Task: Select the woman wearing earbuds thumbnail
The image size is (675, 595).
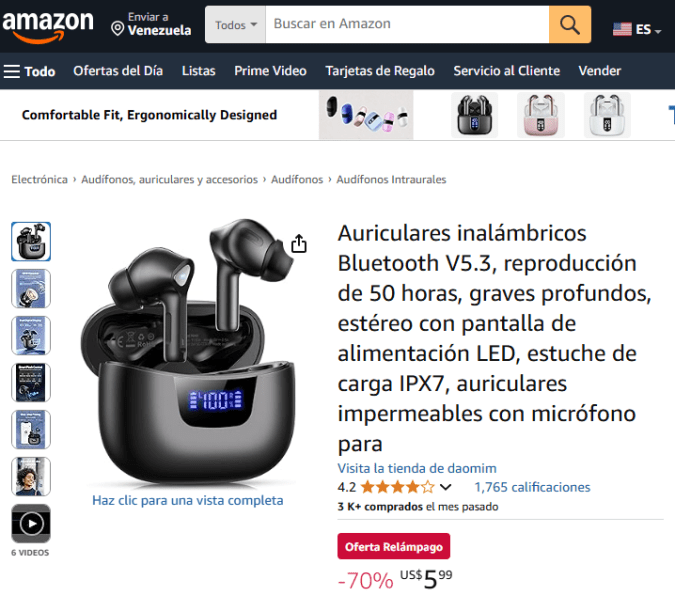Action: pyautogui.click(x=31, y=477)
